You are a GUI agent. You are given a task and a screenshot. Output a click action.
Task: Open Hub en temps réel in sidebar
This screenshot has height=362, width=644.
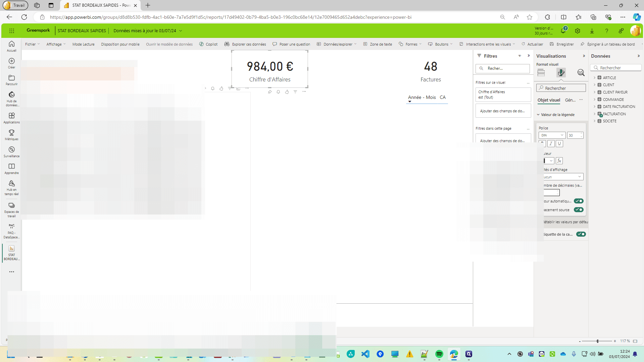coord(11,188)
